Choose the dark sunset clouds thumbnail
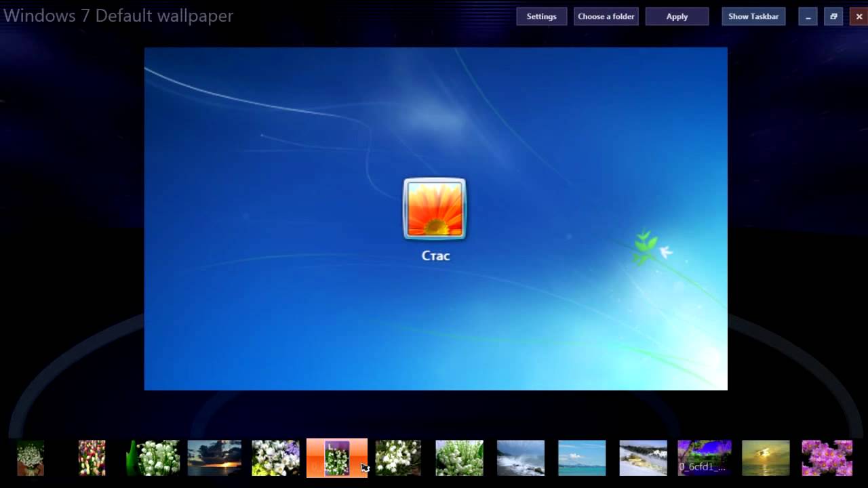The width and height of the screenshot is (868, 488). tap(214, 457)
